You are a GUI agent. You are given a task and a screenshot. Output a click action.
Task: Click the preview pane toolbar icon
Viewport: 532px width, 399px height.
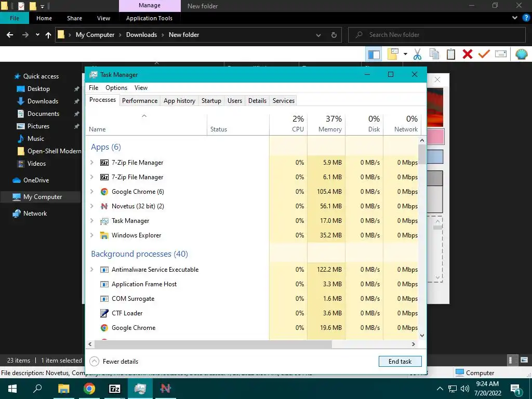(374, 54)
